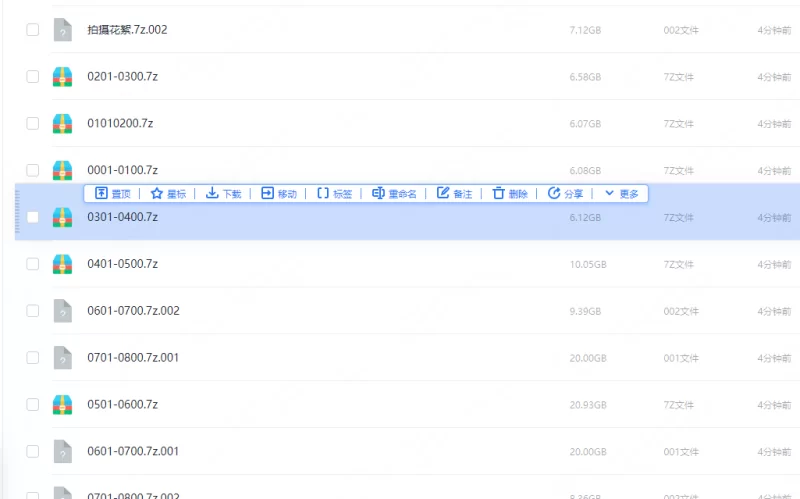Delete the file with the 删除 button
Screen dimensions: 800x499
coord(510,194)
